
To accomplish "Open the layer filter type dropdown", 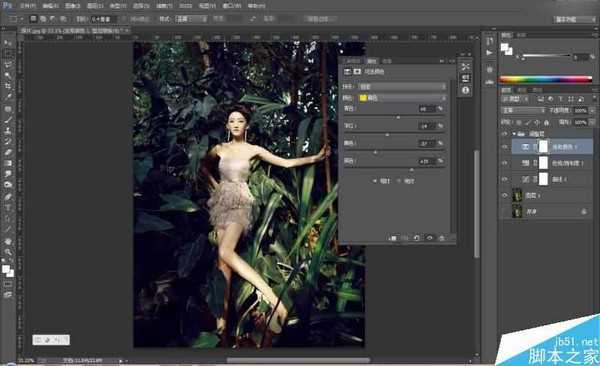I will (x=515, y=99).
